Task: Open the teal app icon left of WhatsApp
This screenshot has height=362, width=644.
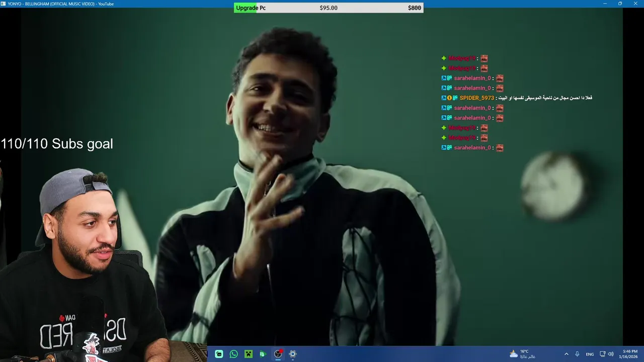Action: [x=219, y=354]
